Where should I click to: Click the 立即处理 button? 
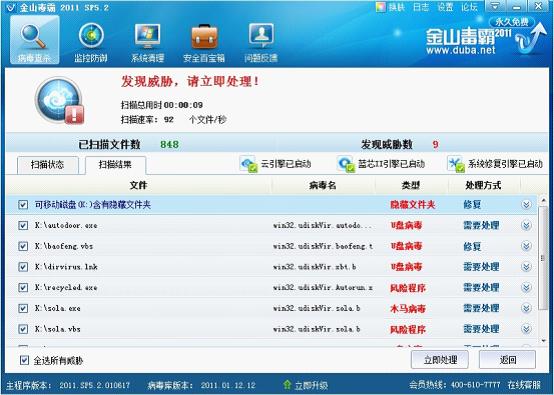click(x=440, y=360)
